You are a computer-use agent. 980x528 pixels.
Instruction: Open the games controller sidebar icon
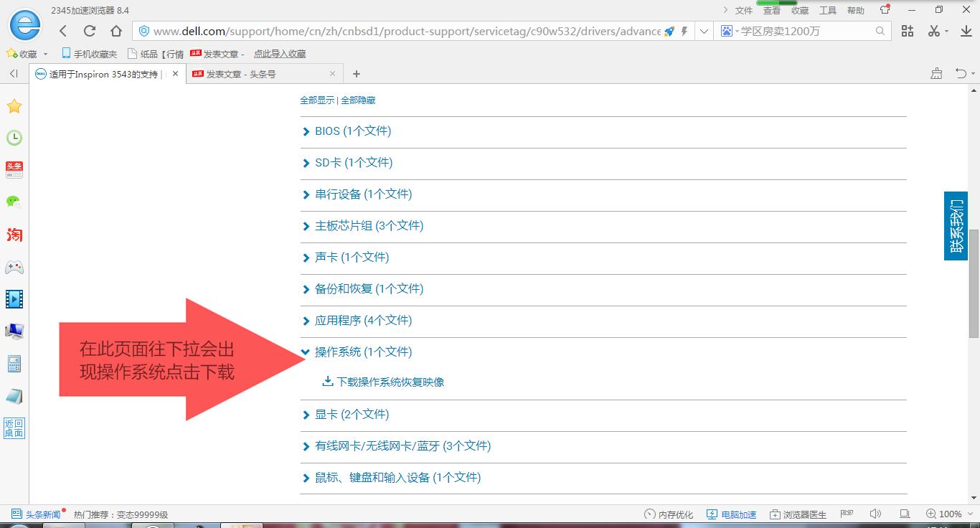[14, 267]
